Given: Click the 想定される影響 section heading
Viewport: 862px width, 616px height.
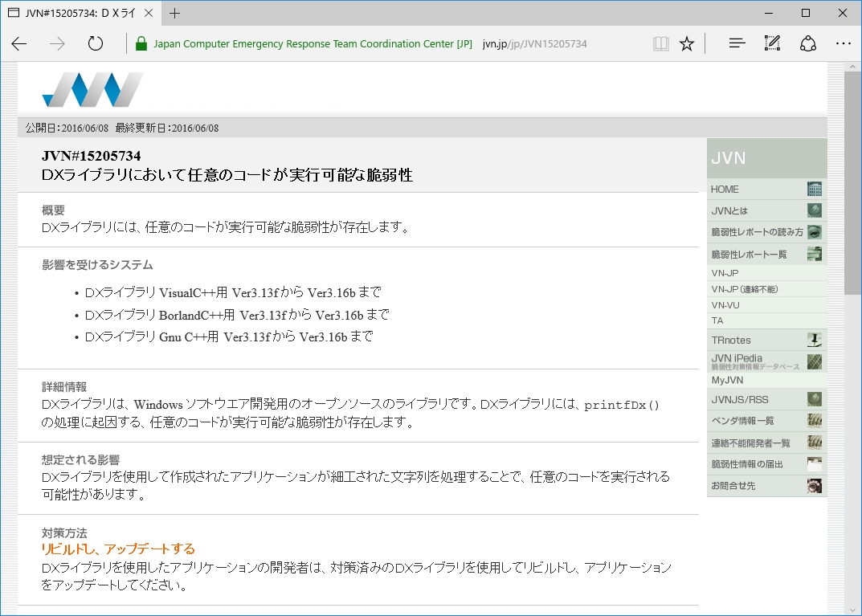Looking at the screenshot, I should click(x=81, y=460).
